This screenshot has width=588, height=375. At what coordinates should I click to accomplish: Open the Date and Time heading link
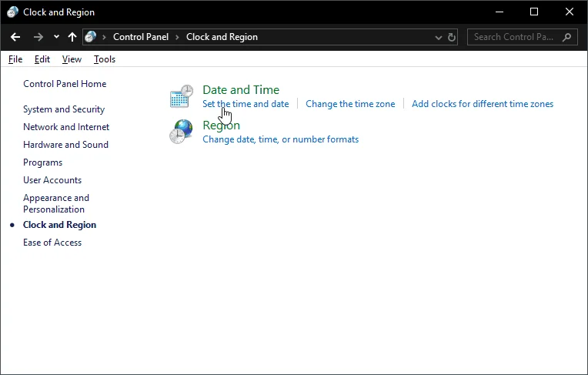point(241,90)
